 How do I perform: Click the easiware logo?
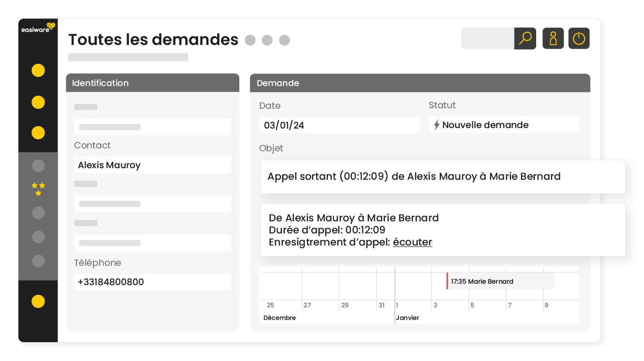click(38, 29)
